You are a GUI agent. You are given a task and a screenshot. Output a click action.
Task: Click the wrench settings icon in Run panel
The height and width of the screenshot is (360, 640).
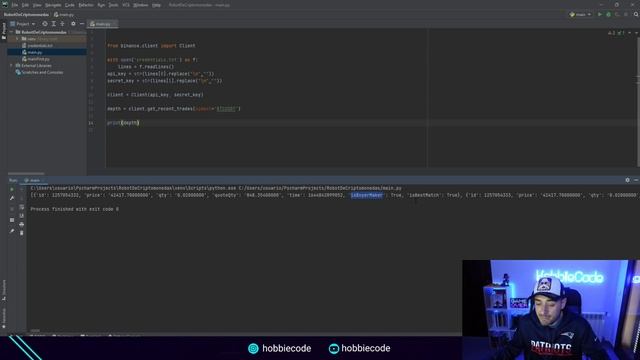[x=12, y=198]
